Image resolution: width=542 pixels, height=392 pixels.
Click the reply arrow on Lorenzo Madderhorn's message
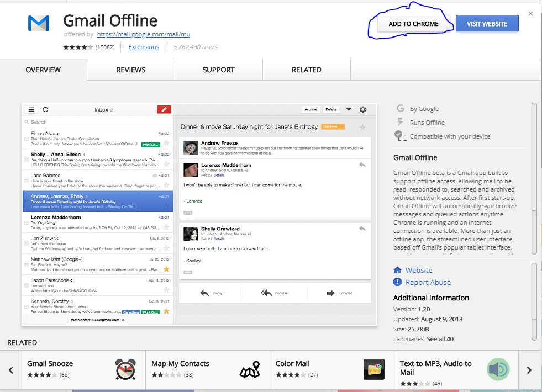362,165
